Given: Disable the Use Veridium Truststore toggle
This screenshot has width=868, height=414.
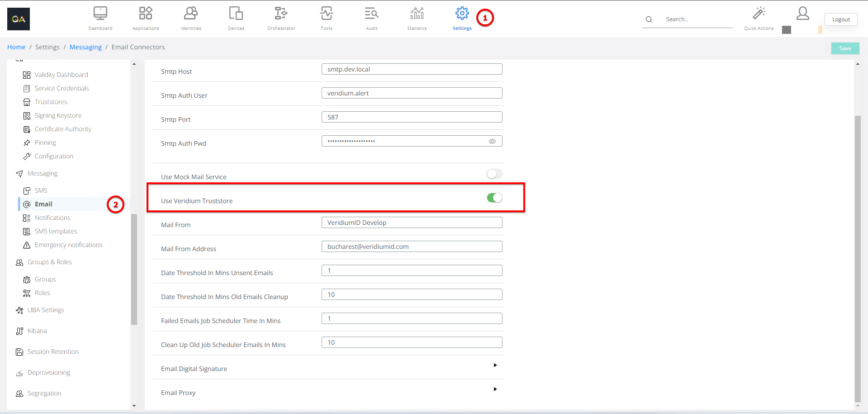Looking at the screenshot, I should point(494,198).
